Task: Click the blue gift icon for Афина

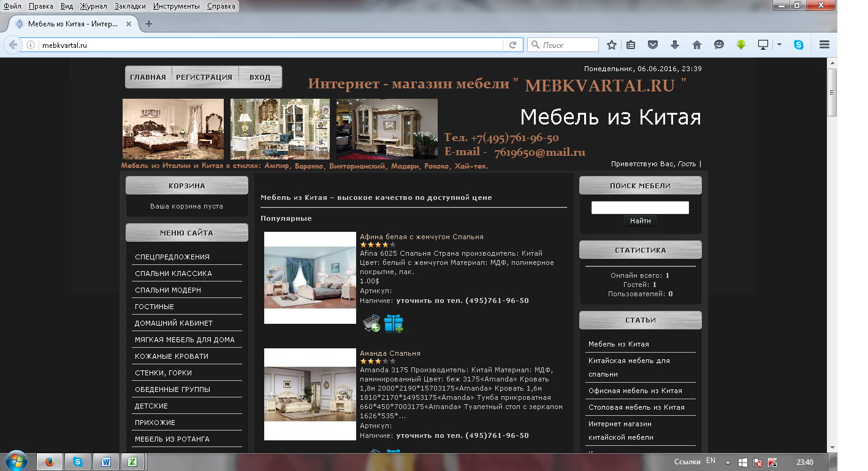Action: pos(394,323)
